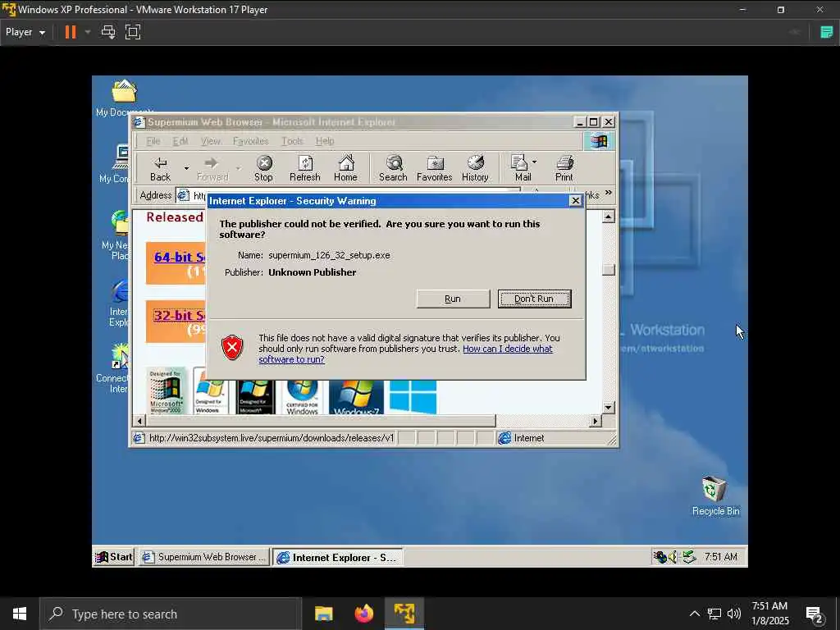Click the Windows flag throbber icon in IE
Viewport: 840px width, 630px height.
click(x=599, y=141)
